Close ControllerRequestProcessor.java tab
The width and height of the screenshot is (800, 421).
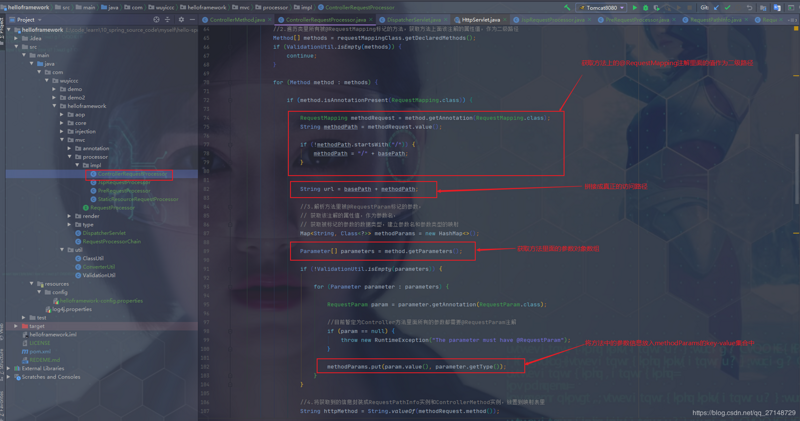click(x=371, y=20)
